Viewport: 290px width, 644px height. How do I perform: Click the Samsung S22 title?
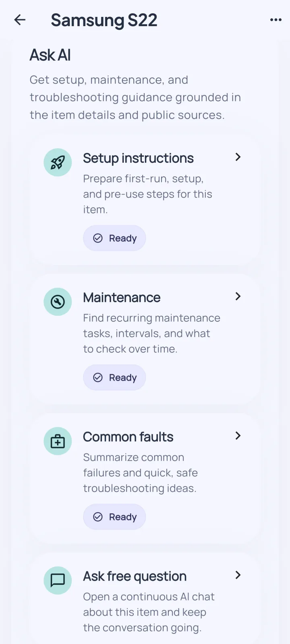coord(104,20)
